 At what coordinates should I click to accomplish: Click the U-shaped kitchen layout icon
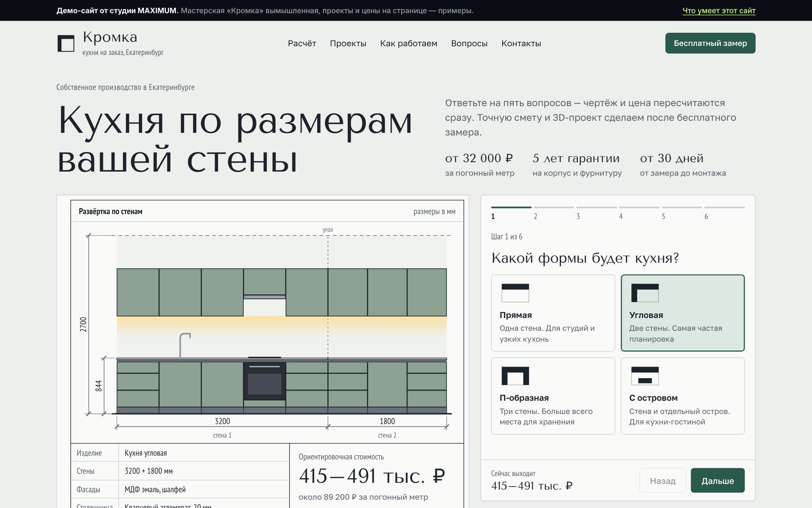coord(515,376)
